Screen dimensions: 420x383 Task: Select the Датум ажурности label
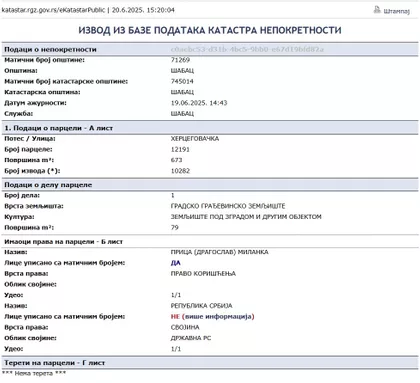click(x=35, y=103)
